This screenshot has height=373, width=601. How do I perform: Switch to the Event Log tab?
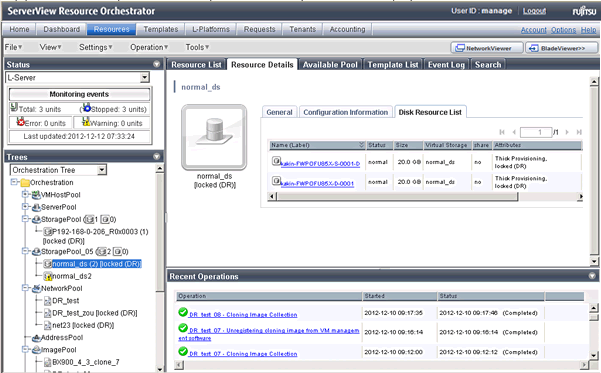tap(446, 65)
